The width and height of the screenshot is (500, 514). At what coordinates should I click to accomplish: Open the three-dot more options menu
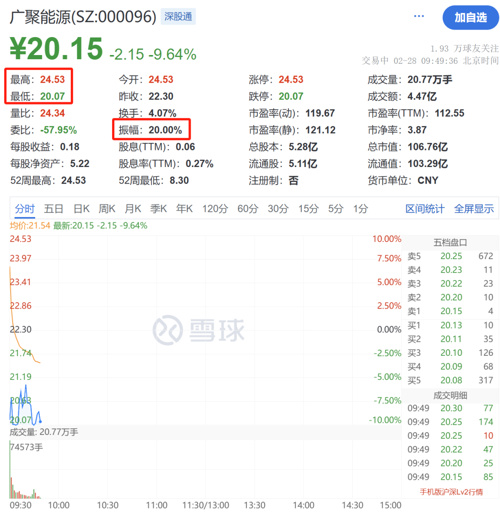pyautogui.click(x=418, y=16)
